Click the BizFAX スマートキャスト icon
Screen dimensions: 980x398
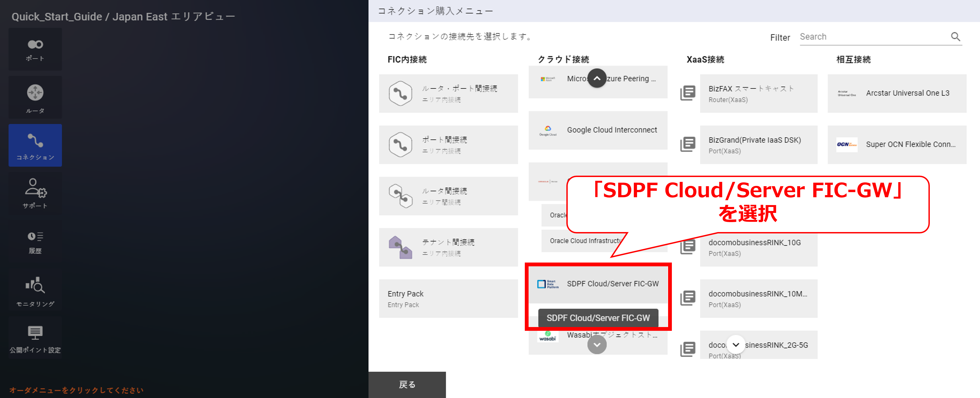688,94
